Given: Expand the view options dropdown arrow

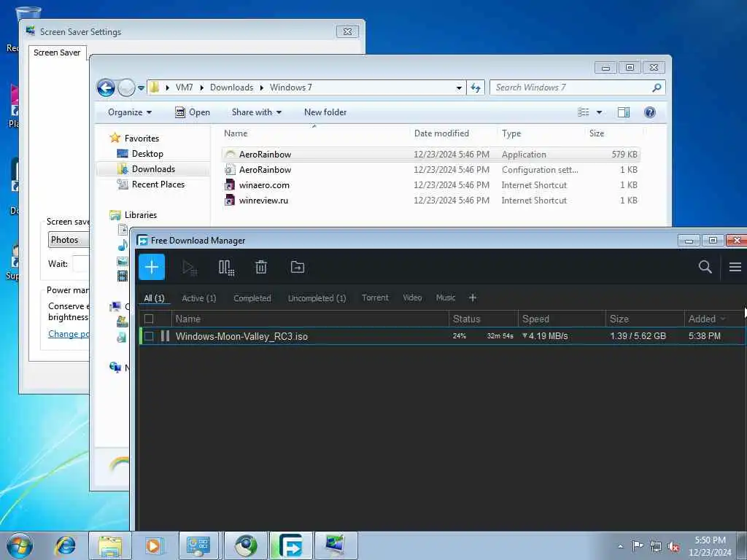Looking at the screenshot, I should coord(600,112).
